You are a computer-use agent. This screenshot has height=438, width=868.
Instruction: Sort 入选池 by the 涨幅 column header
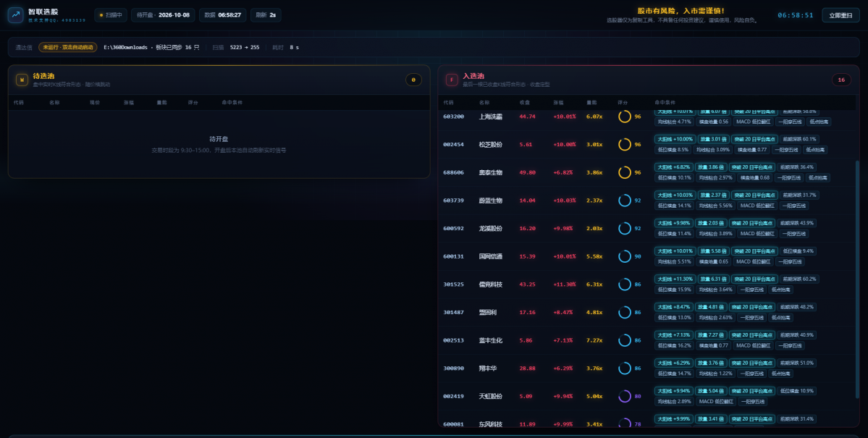559,102
